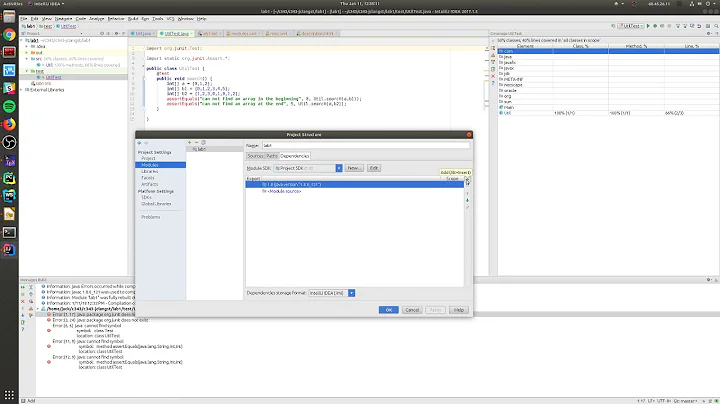
Task: Select SDKs under Platform Settings
Action: click(x=146, y=197)
